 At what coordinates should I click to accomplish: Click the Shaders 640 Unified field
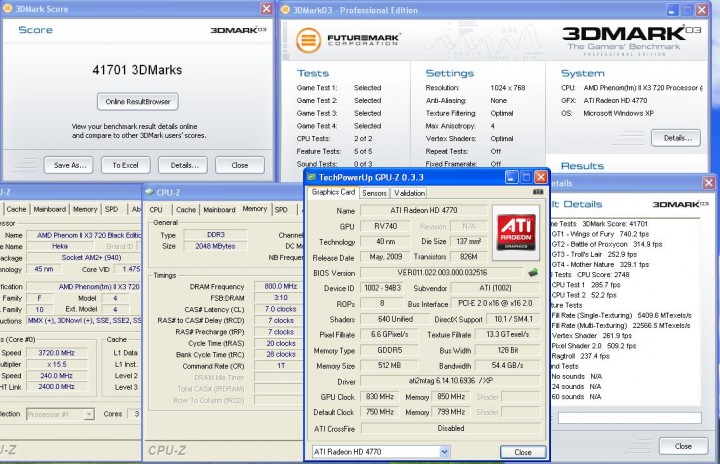pos(395,319)
